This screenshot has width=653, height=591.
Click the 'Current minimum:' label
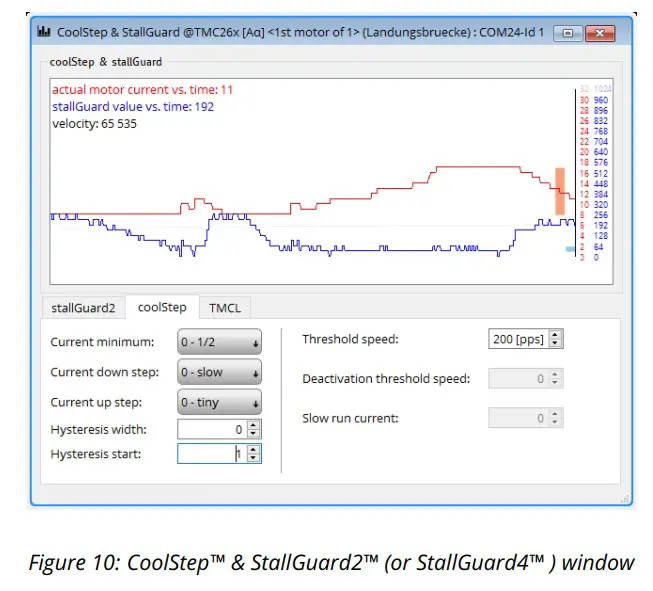pyautogui.click(x=102, y=342)
